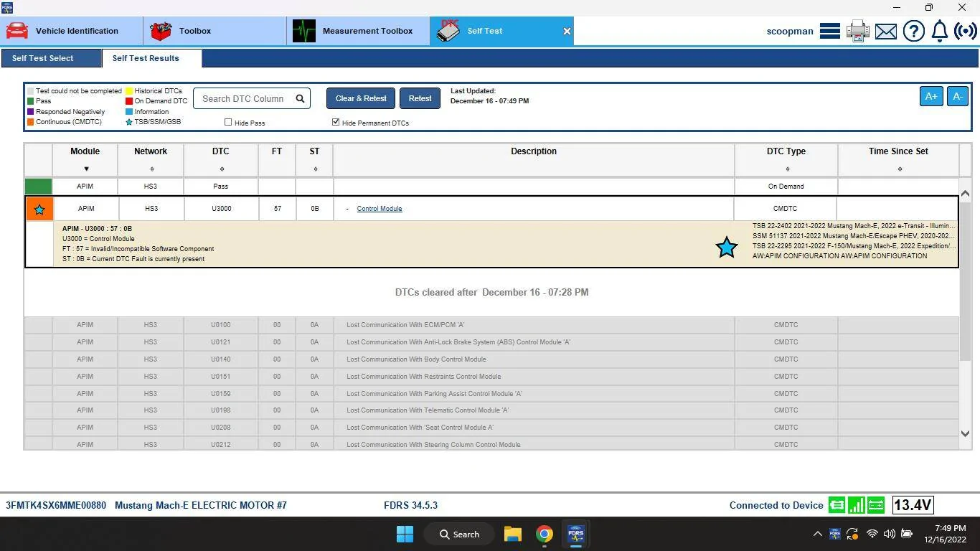Click the U0100 DTC cell

coord(221,325)
